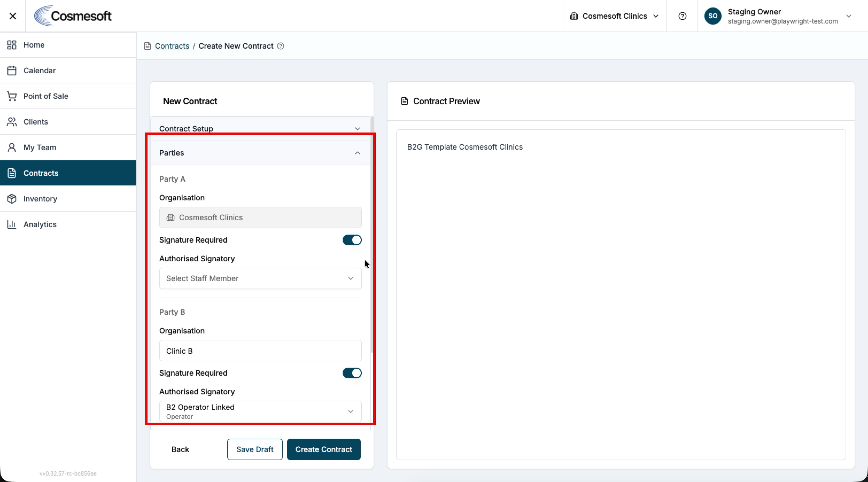Click the Clients people icon
Viewport: 868px width, 482px height.
tap(12, 122)
